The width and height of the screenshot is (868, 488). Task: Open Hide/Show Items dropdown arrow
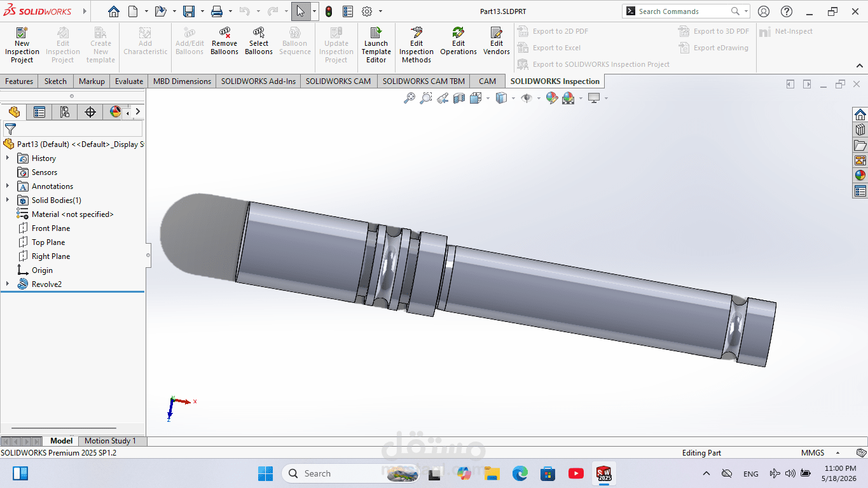(x=538, y=98)
